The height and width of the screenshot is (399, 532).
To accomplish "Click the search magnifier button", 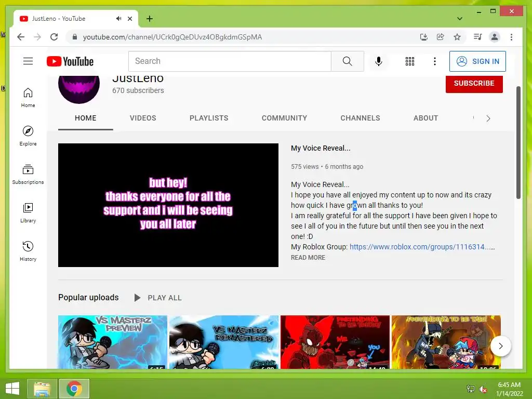I will coord(348,61).
